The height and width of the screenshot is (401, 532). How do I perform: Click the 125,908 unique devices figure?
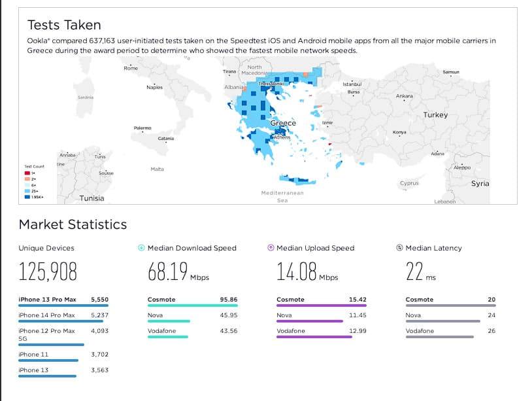coord(48,271)
